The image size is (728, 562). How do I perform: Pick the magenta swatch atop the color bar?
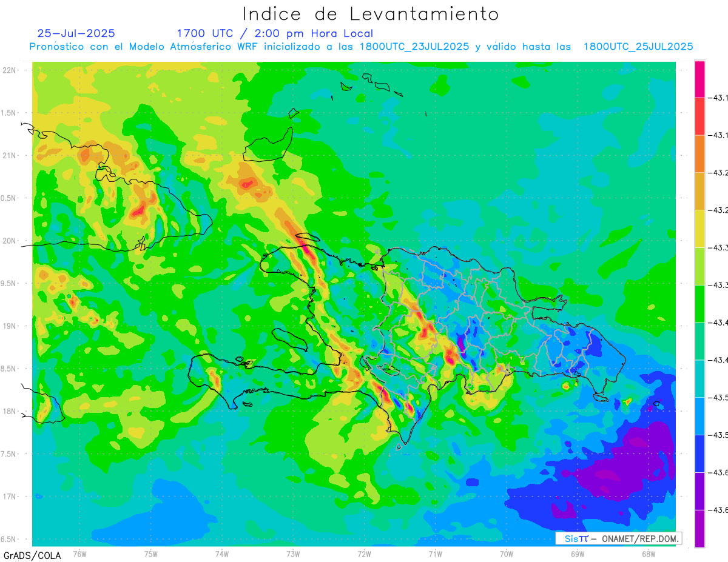pyautogui.click(x=699, y=79)
